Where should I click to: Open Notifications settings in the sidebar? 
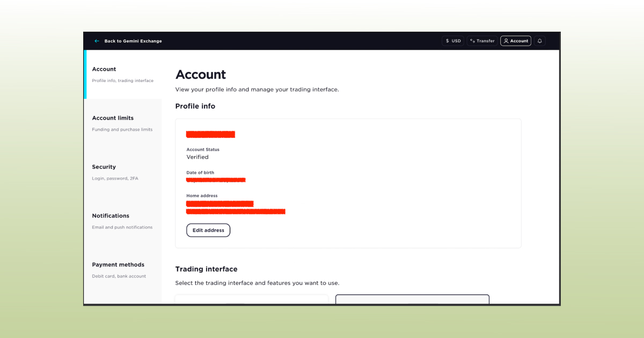(x=111, y=216)
